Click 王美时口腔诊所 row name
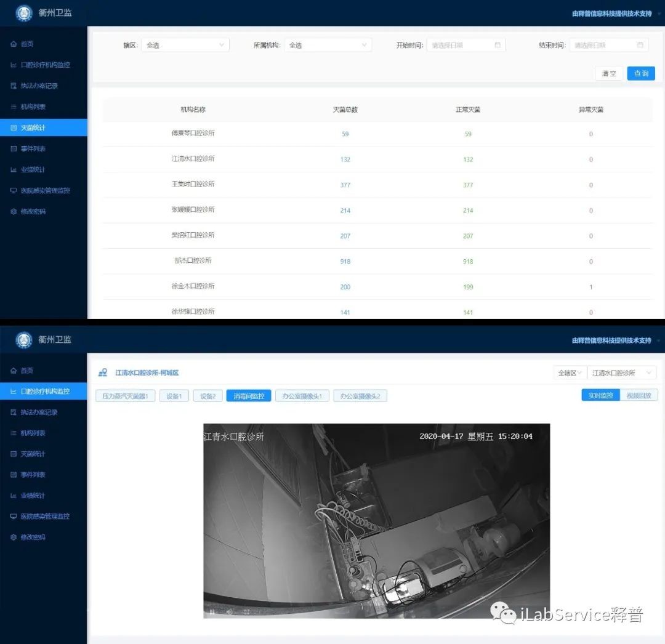Screen dimensions: 665x644 tap(193, 184)
